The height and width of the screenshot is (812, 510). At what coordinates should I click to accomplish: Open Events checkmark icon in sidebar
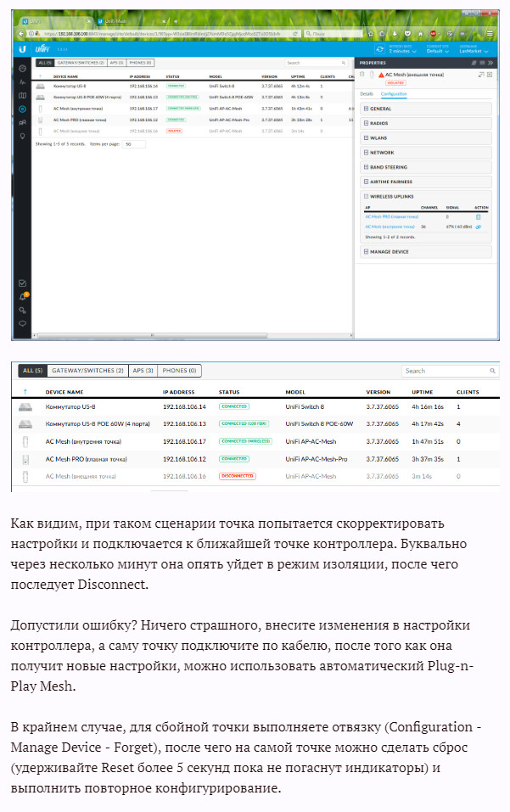tap(22, 283)
